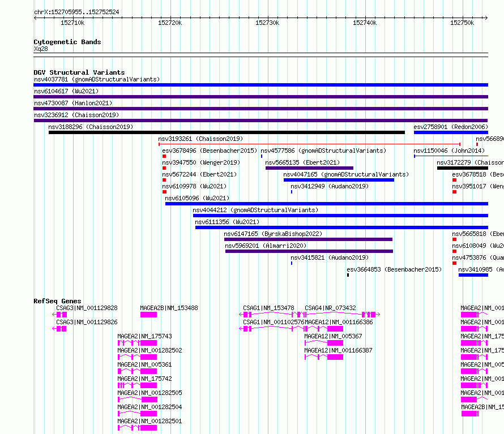Viewport: 504px width, 434px height.
Task: Open nsv5969201 (Almarri2020) variant
Action: (x=266, y=246)
